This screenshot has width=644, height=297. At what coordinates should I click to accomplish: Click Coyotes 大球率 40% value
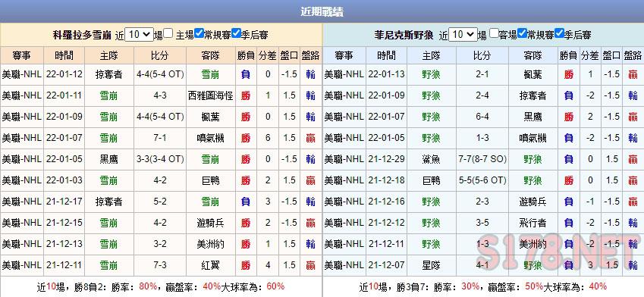click(x=598, y=286)
